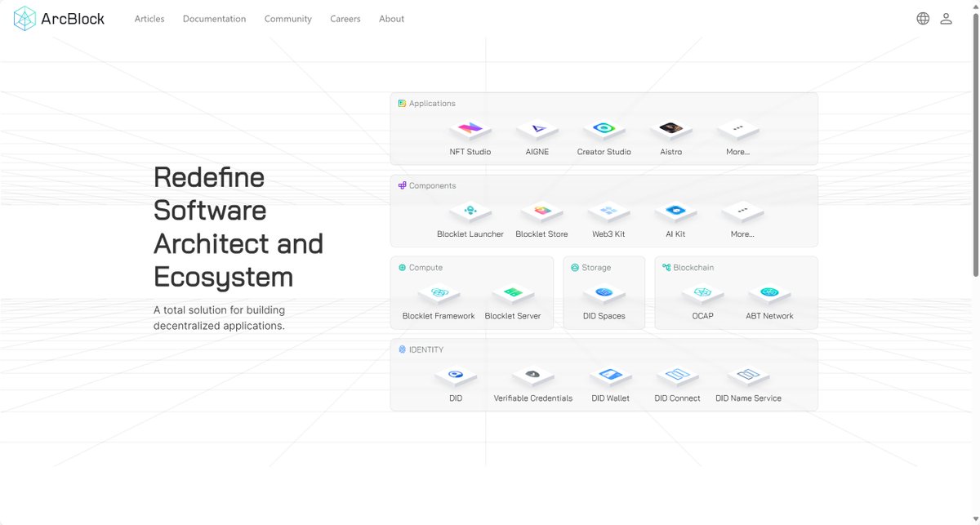This screenshot has height=525, width=980.
Task: Open the ABT Network tile
Action: coord(769,301)
